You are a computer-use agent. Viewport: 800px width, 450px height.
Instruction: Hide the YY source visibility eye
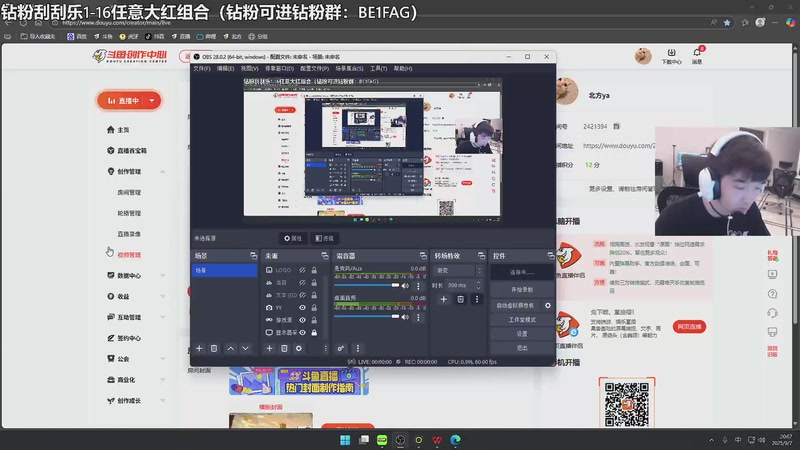[302, 308]
